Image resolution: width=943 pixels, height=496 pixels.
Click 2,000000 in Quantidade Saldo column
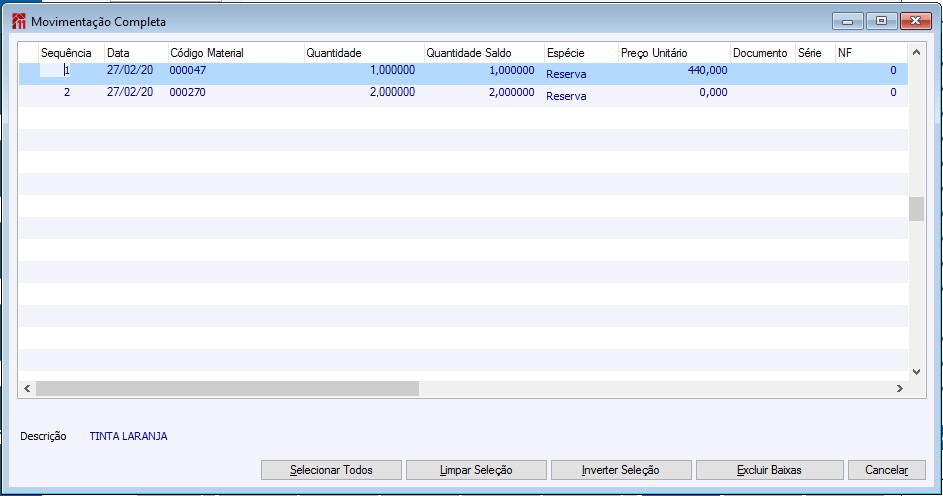tap(512, 93)
